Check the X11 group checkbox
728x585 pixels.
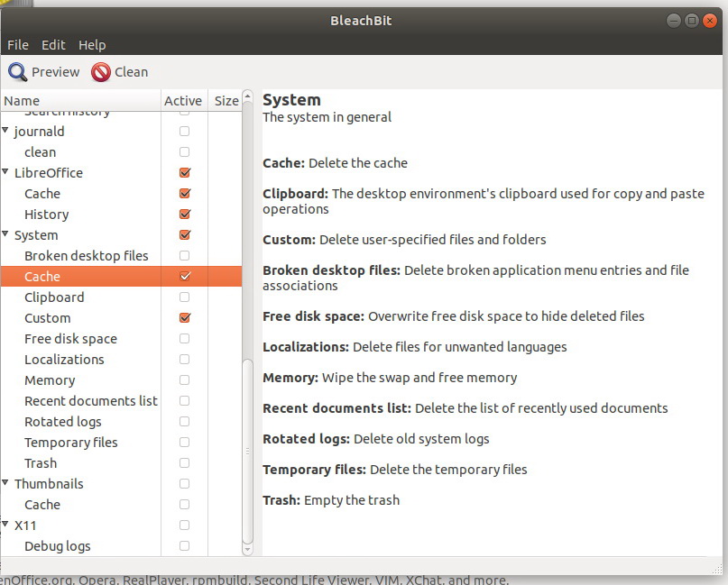click(x=184, y=526)
